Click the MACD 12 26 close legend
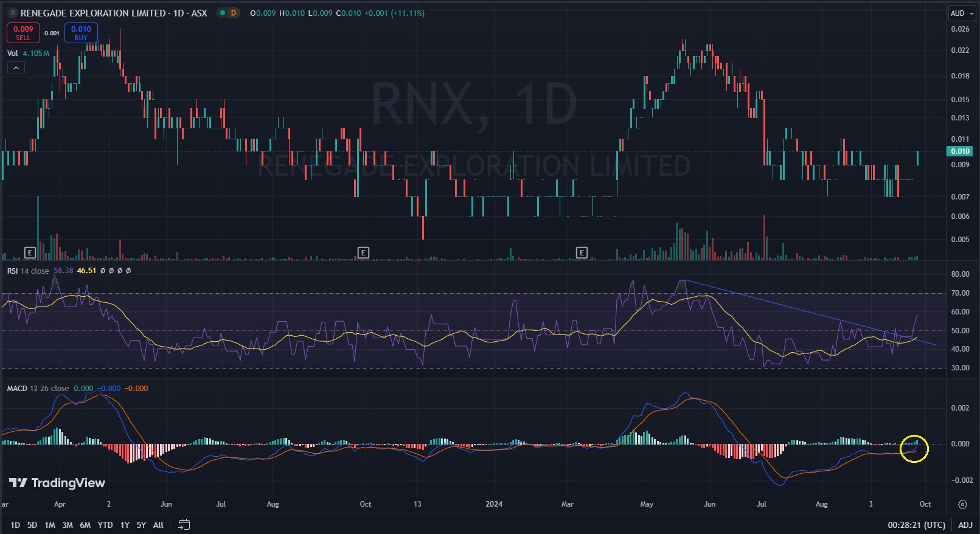980x534 pixels. point(38,388)
